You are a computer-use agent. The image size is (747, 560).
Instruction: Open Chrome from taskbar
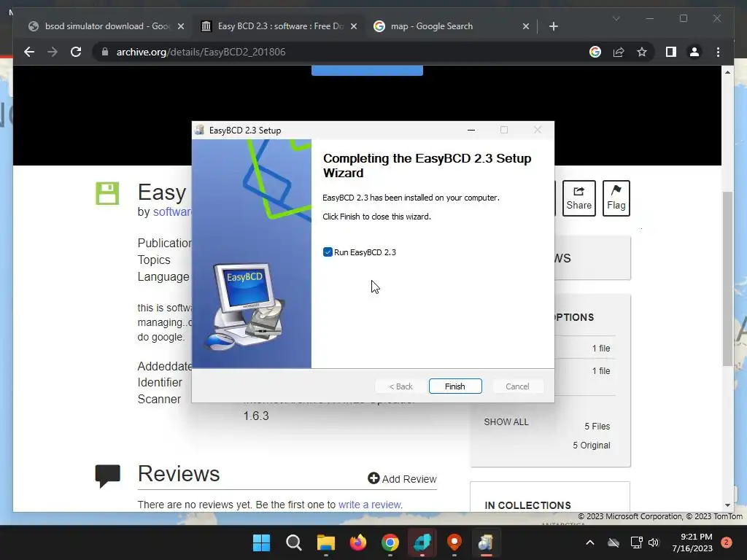pos(390,542)
